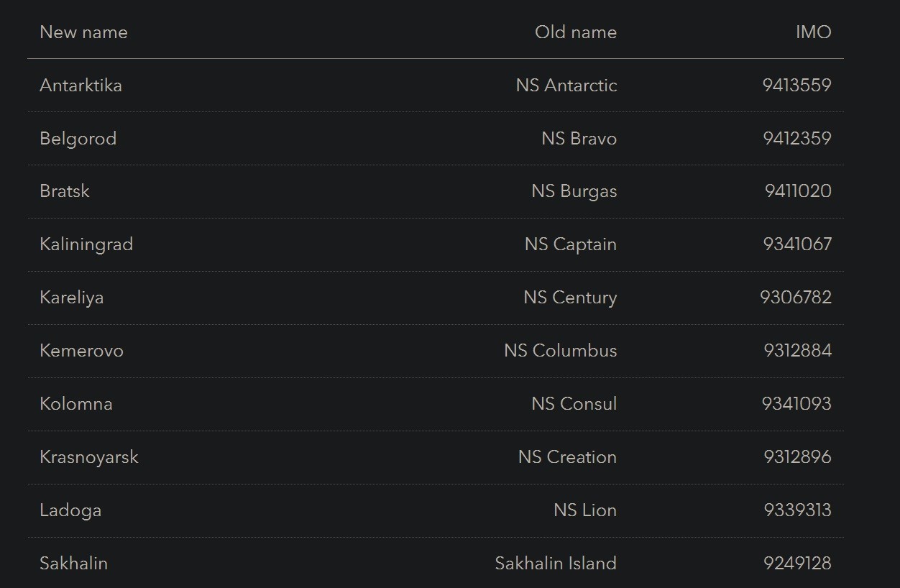Click IMO number 9312896
The image size is (900, 588).
[797, 457]
